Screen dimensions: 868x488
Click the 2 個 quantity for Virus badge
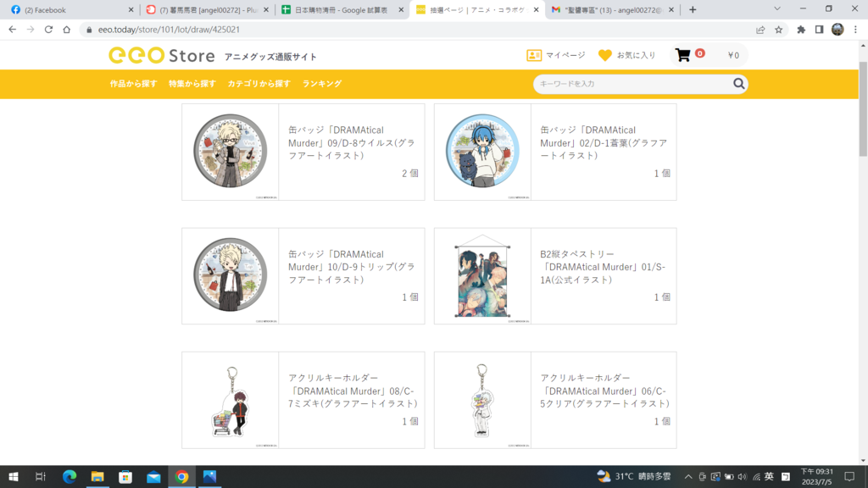coord(410,173)
